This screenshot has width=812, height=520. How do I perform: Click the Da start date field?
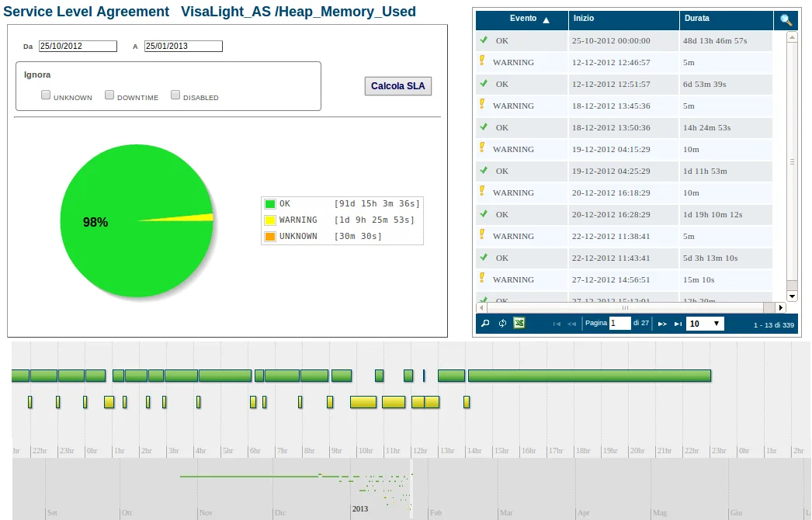point(78,46)
